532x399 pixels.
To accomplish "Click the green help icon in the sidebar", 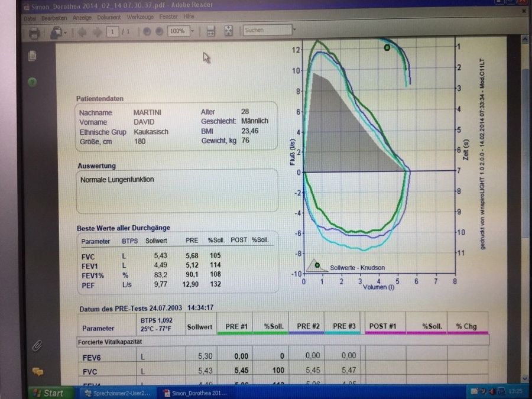I will pyautogui.click(x=33, y=82).
